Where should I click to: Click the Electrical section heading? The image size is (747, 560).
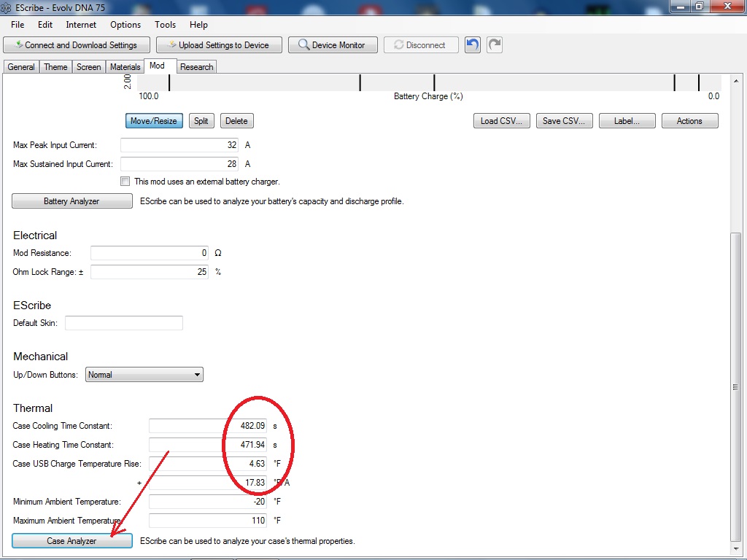35,236
